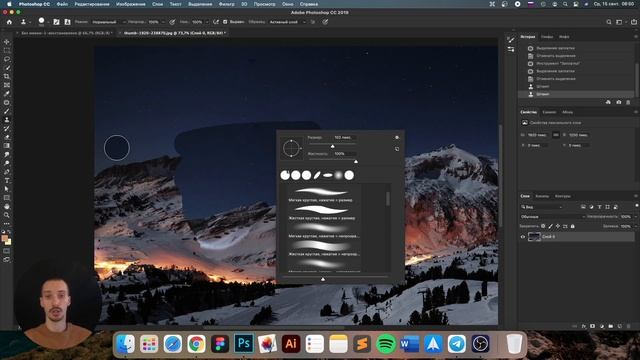Select the Type tool
640x360 pixels.
pyautogui.click(x=7, y=180)
